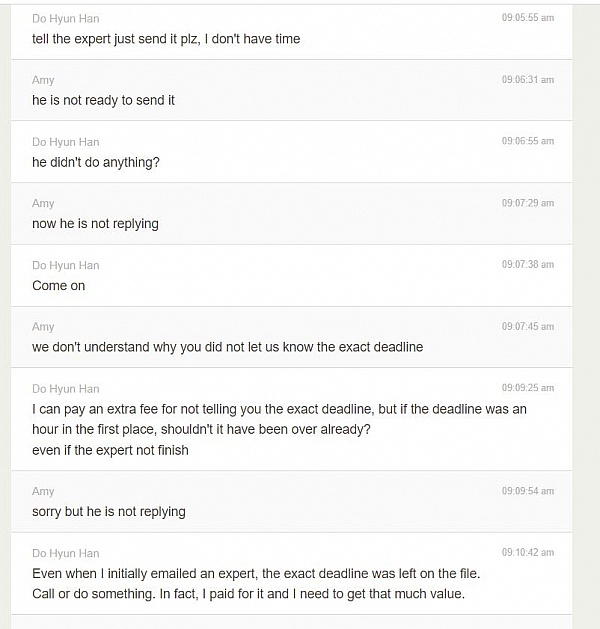Click the message starting "I can pay an extra fee"
The image size is (600, 629).
click(x=279, y=409)
